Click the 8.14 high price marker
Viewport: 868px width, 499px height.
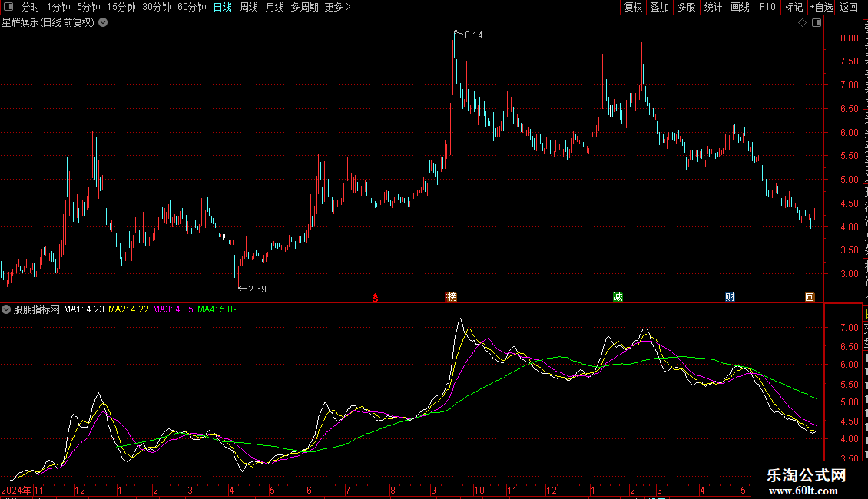tap(473, 35)
